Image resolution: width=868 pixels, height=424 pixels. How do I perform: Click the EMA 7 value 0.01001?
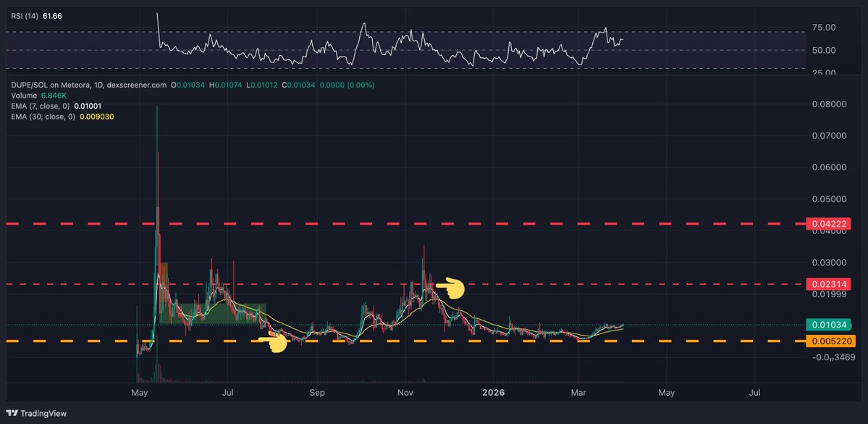(x=88, y=106)
